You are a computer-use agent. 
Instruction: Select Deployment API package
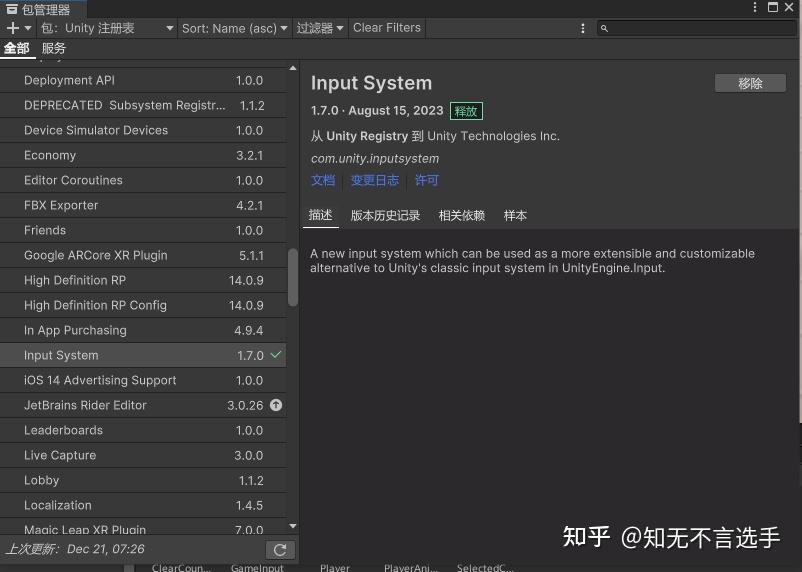(x=143, y=80)
